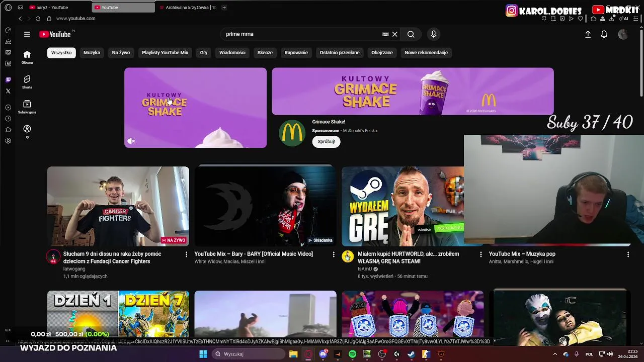Screen dimensions: 644x362
Task: Open browser downloads icon
Action: pos(611,19)
